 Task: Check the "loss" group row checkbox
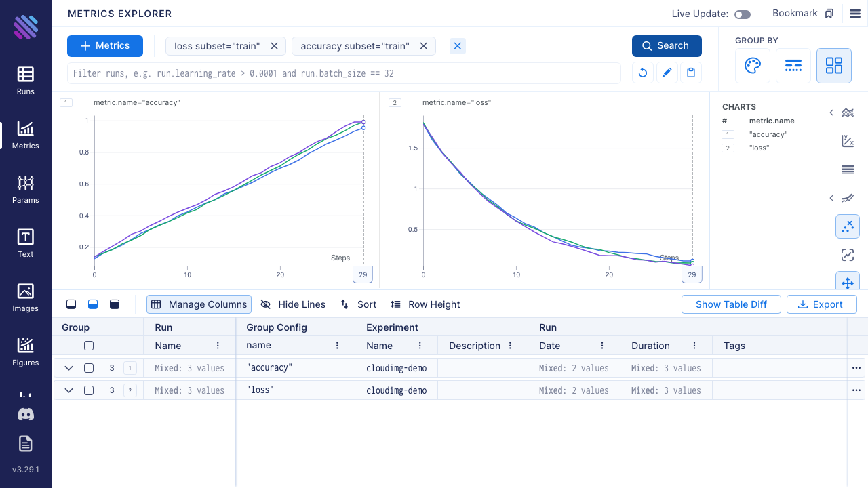[89, 390]
